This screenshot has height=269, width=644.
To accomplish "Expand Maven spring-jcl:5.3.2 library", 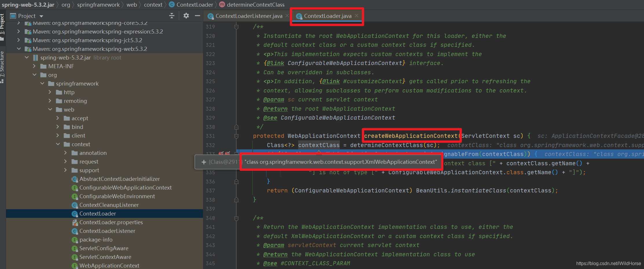I will 19,40.
